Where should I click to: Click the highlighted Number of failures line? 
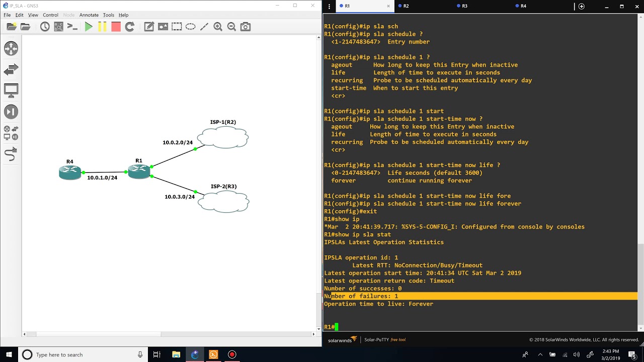point(480,296)
